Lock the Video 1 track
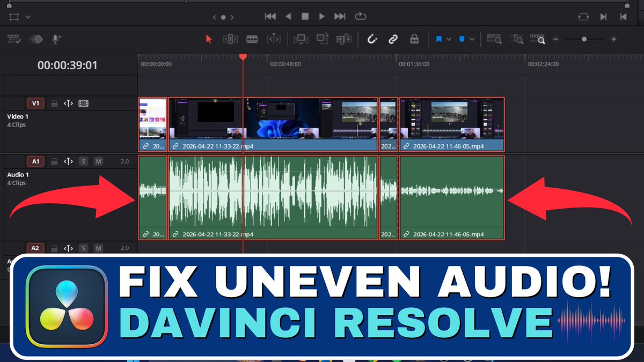 coord(54,104)
